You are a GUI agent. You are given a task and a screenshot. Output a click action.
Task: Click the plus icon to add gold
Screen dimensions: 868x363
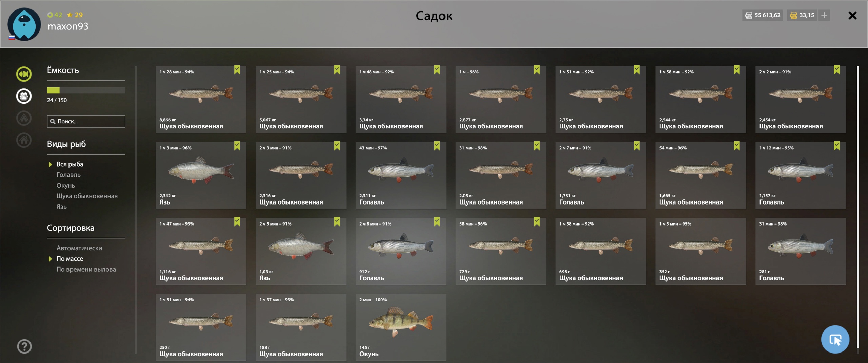pos(824,15)
